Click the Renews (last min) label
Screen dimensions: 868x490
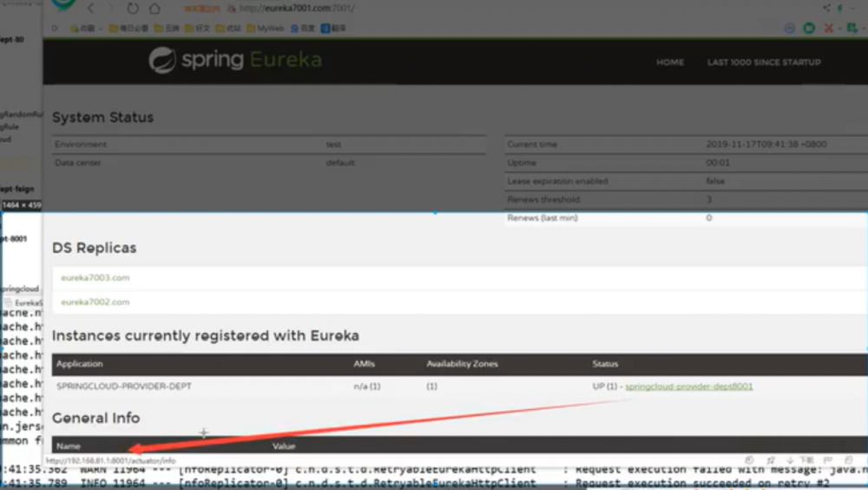point(542,218)
